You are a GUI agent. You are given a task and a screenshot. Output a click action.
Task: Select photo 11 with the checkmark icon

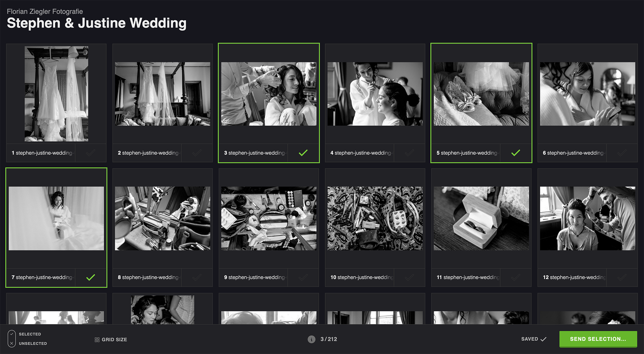[516, 277]
